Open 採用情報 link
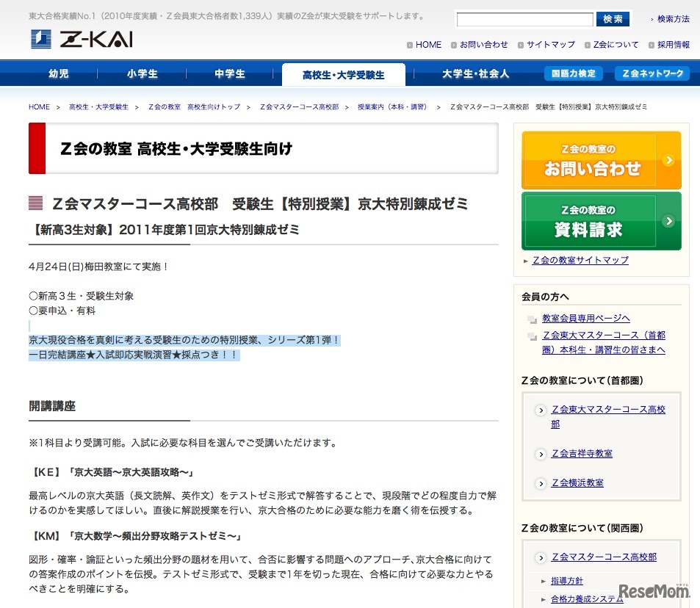Viewport: 700px width, 608px height. click(674, 45)
